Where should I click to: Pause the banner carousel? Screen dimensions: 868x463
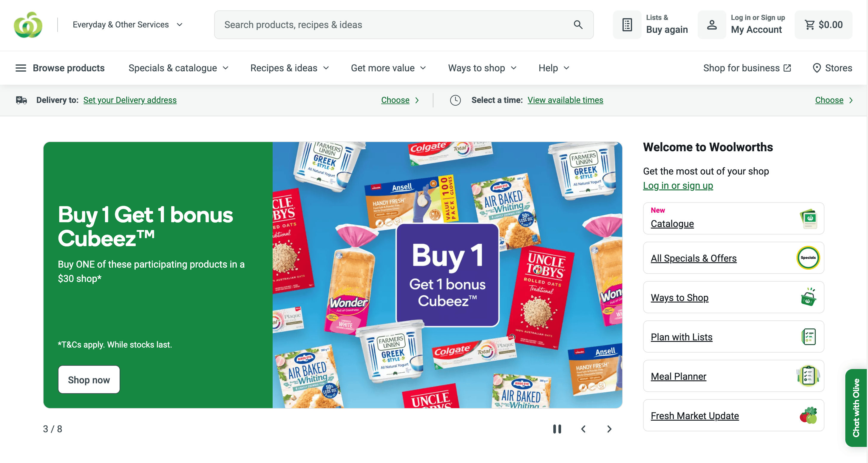tap(557, 429)
